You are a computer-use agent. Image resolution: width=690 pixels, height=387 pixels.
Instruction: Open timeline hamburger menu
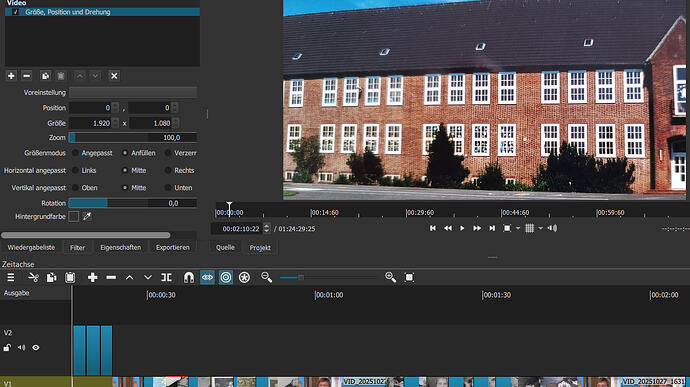[x=11, y=277]
